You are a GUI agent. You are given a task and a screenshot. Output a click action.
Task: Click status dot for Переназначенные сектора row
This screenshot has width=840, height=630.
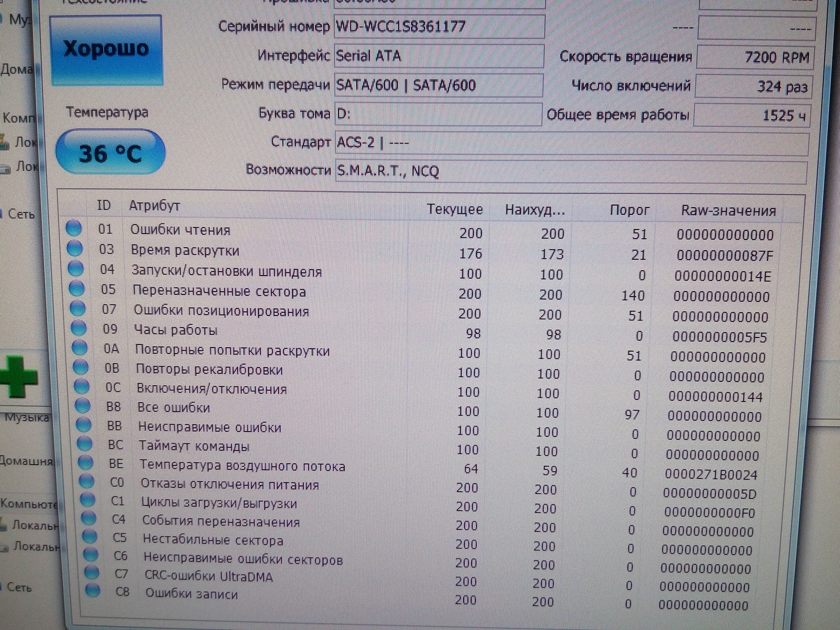click(x=77, y=288)
